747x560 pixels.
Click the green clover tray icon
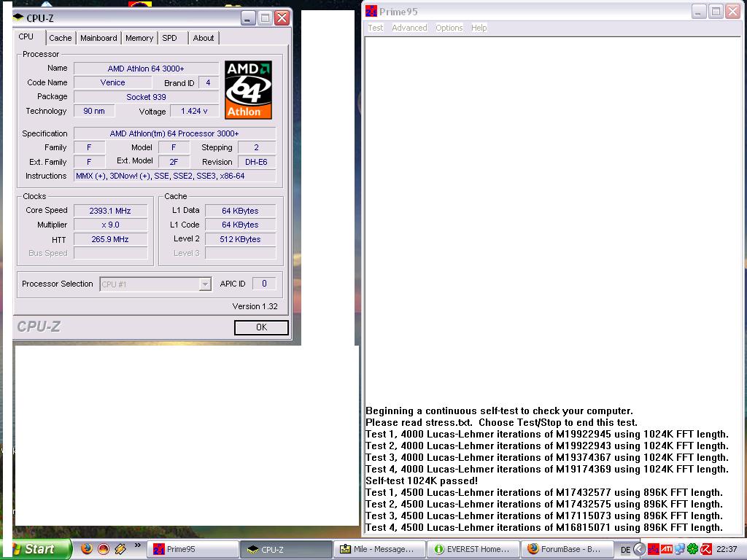(693, 550)
